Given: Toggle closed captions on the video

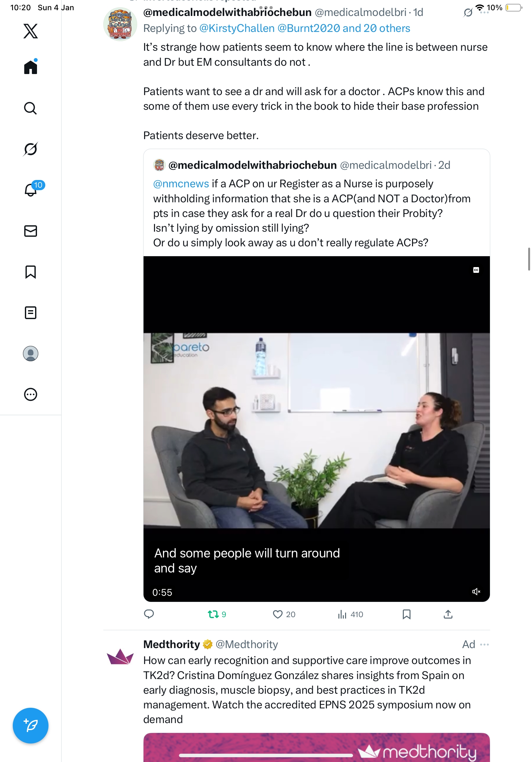Looking at the screenshot, I should click(476, 270).
